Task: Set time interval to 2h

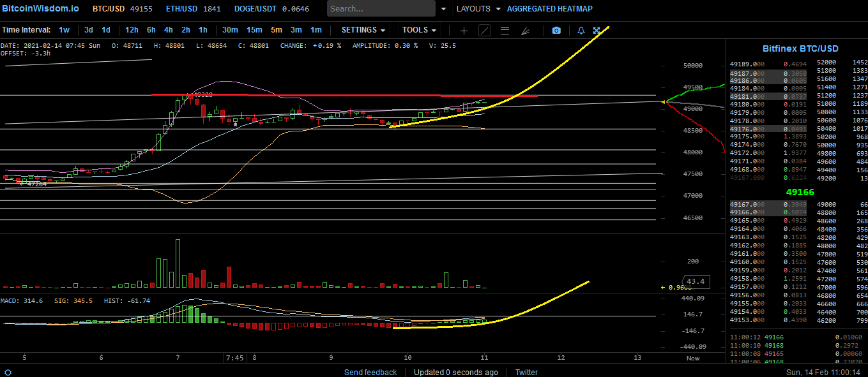Action: click(186, 30)
